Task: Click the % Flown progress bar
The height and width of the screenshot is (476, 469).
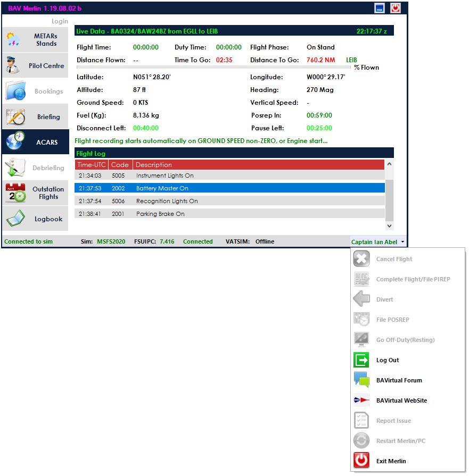Action: pos(213,67)
